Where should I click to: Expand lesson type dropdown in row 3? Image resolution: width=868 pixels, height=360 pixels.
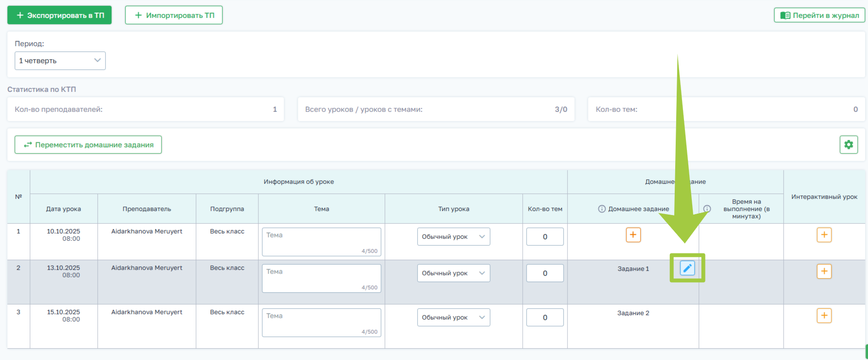click(x=453, y=318)
